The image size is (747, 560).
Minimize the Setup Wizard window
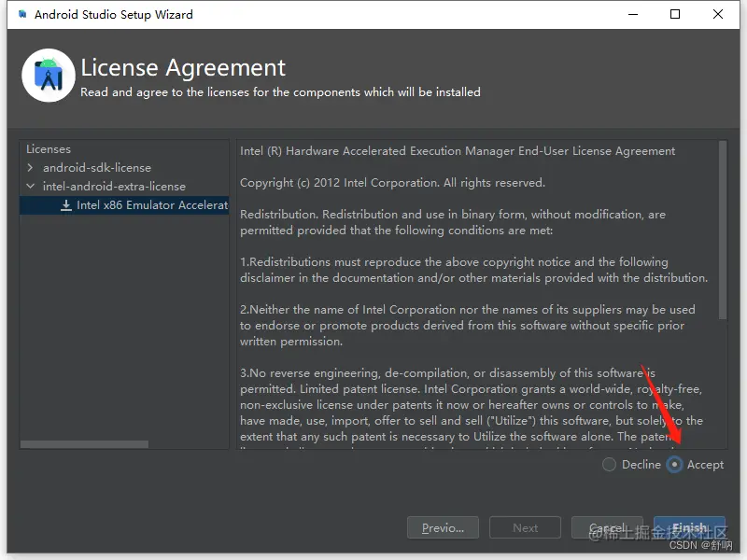pyautogui.click(x=633, y=14)
